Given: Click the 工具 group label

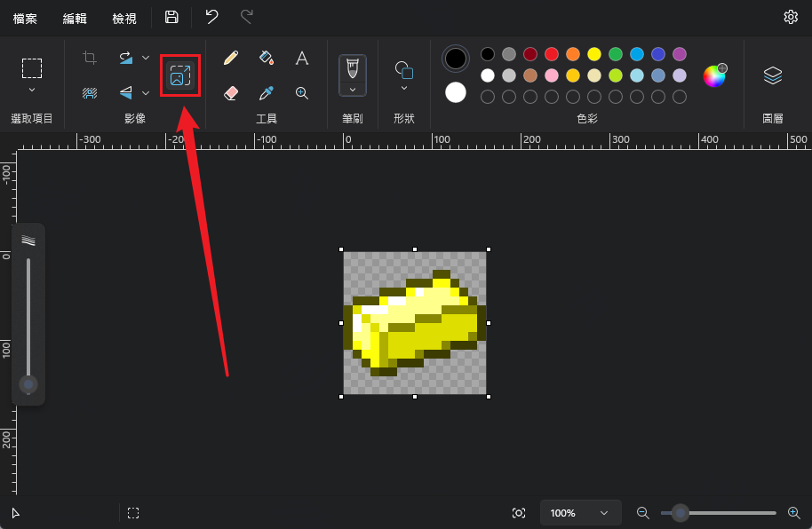Looking at the screenshot, I should pos(267,119).
